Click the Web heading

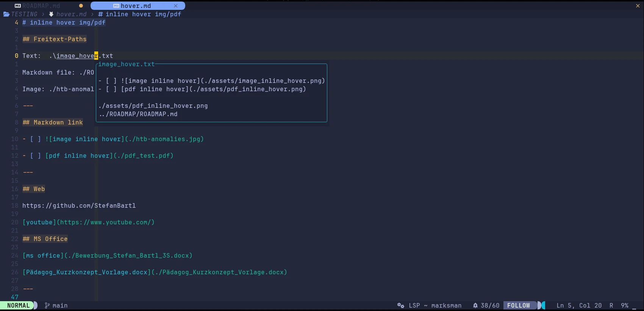pyautogui.click(x=34, y=189)
